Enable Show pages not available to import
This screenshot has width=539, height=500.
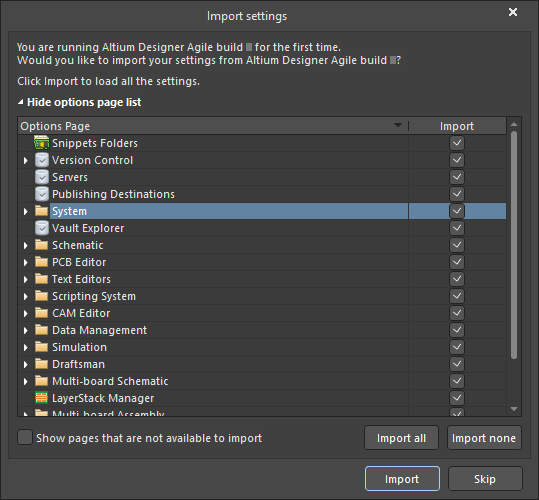click(25, 437)
